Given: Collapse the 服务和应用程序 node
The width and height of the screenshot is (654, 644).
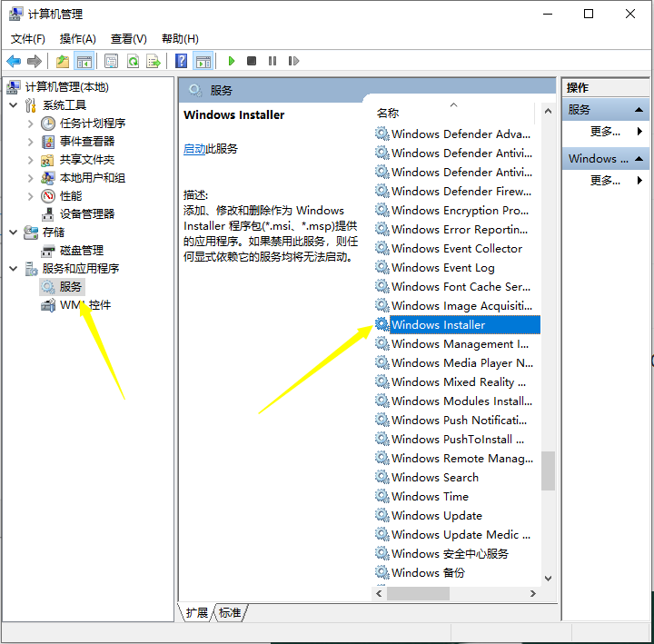Looking at the screenshot, I should [x=14, y=269].
